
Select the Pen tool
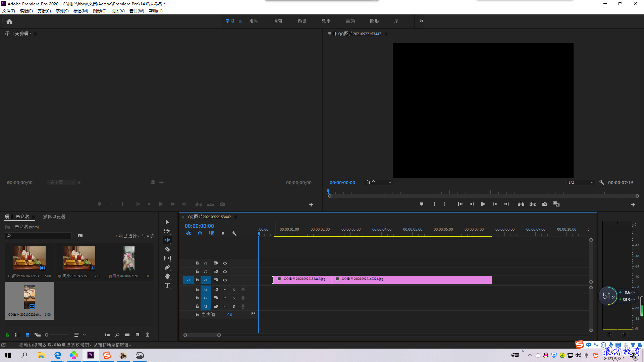click(167, 267)
